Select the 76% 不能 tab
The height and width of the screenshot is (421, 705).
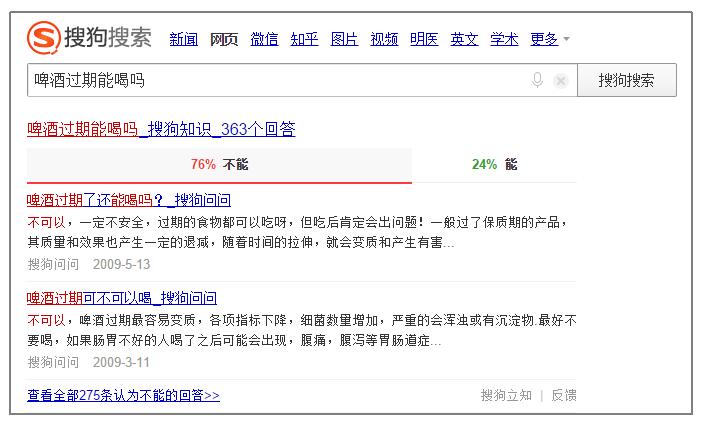tap(219, 165)
